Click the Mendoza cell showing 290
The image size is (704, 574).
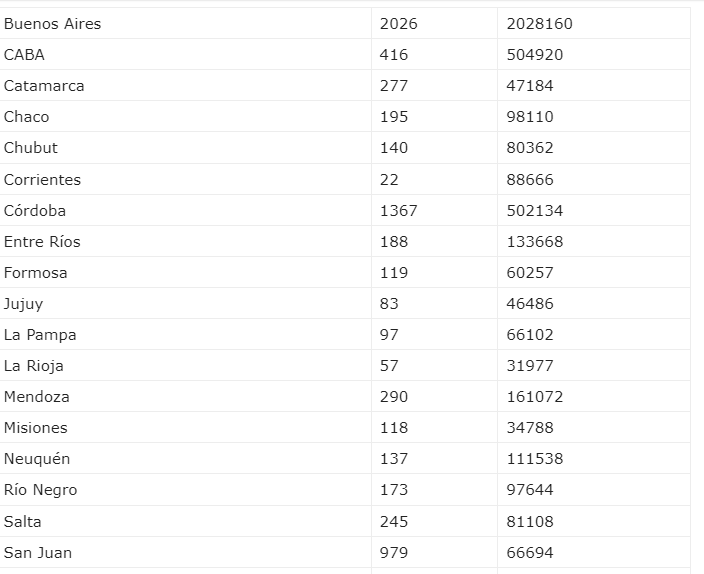coord(394,397)
